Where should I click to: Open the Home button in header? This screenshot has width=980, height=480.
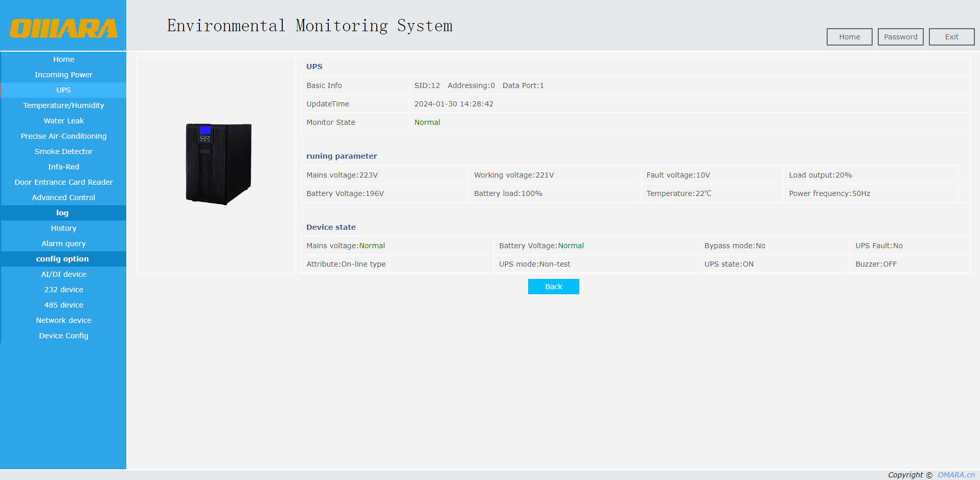click(x=849, y=37)
